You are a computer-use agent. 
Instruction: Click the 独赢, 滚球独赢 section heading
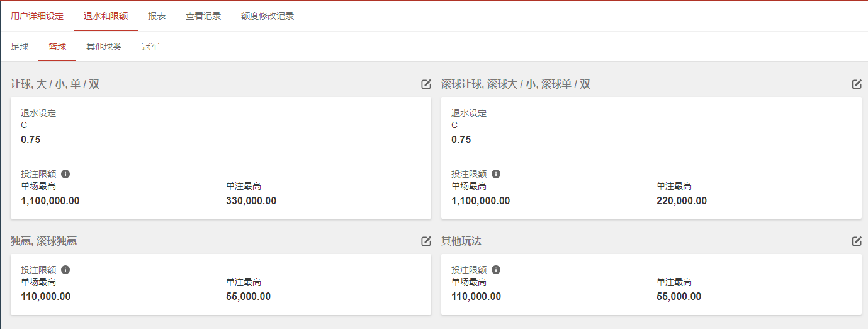coord(44,241)
